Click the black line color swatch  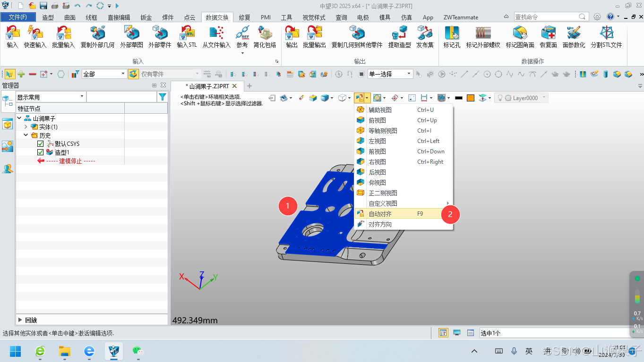(458, 98)
